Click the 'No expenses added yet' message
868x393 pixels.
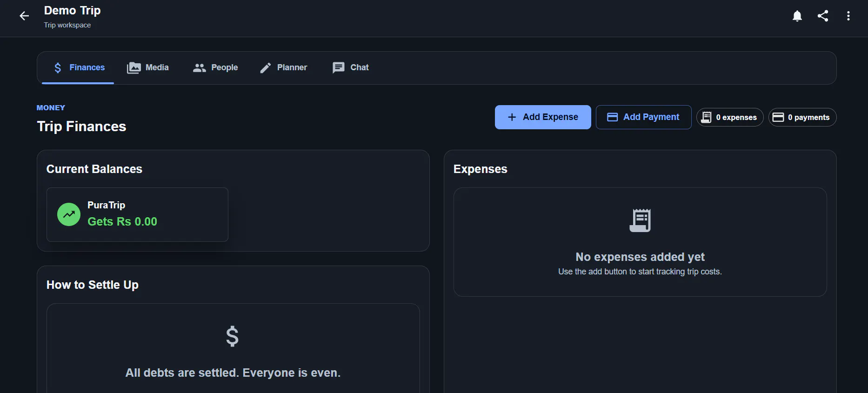640,257
